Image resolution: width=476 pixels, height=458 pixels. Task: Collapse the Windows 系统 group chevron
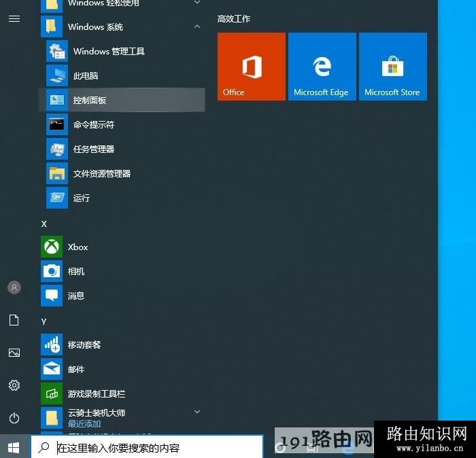click(197, 27)
